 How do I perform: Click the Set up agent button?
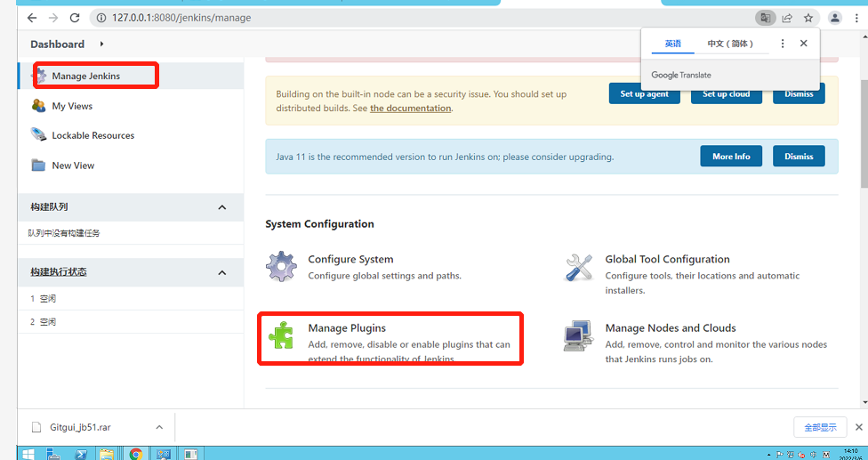645,93
